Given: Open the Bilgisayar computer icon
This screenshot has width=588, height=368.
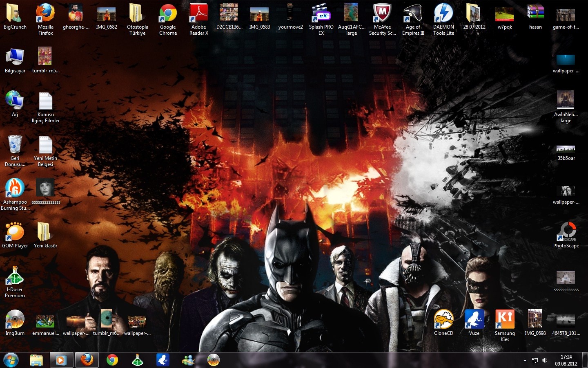Looking at the screenshot, I should pos(15,57).
